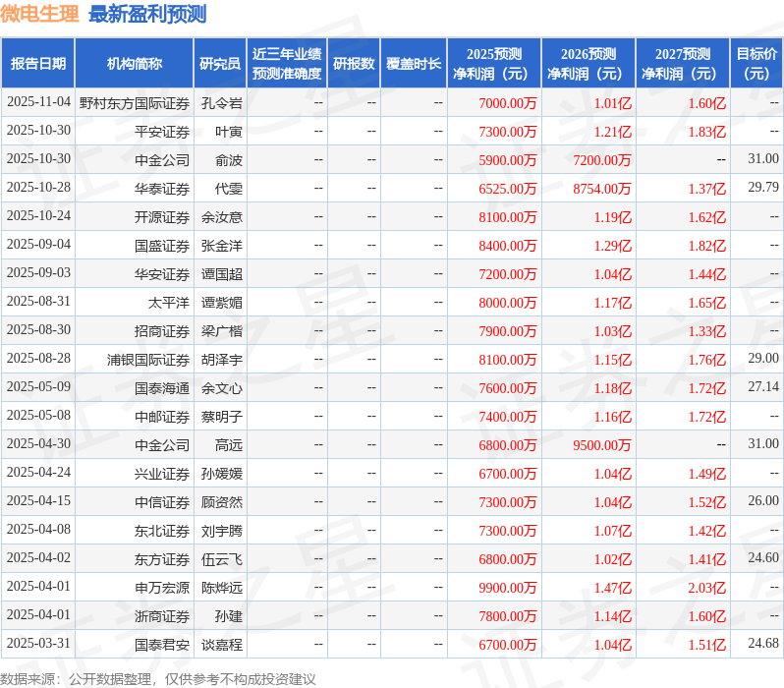Click institution 东方证券
The height and width of the screenshot is (688, 784).
point(162,560)
